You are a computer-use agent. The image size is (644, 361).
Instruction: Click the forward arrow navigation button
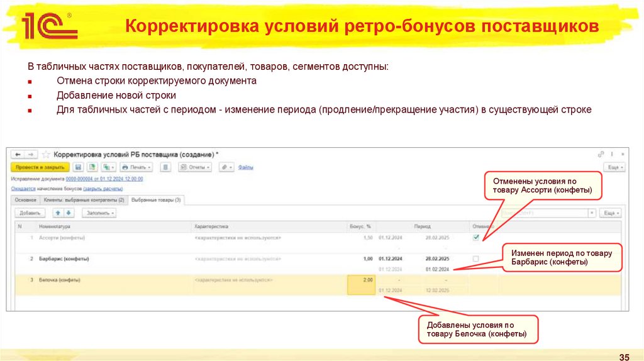click(x=31, y=155)
